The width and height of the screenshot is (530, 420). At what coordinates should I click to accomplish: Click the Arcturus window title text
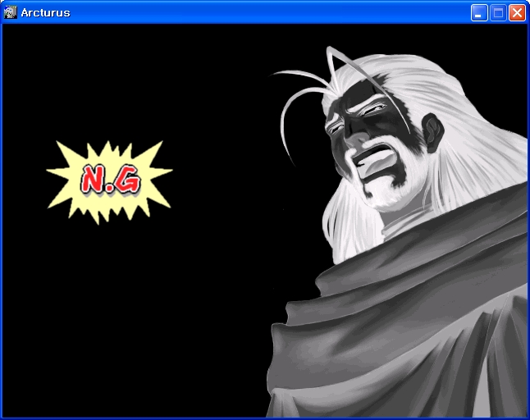click(45, 12)
